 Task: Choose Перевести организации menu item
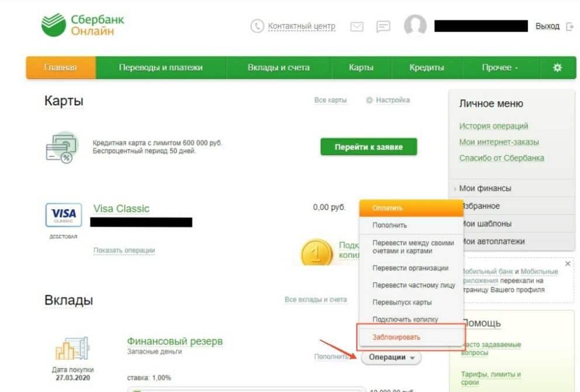pos(411,268)
